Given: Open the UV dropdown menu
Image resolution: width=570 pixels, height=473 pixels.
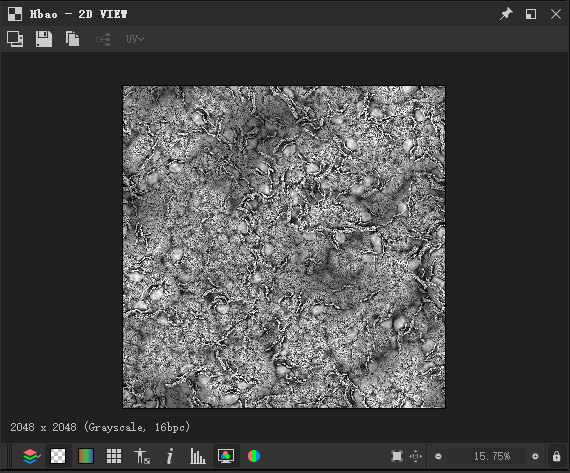Looking at the screenshot, I should coord(135,39).
